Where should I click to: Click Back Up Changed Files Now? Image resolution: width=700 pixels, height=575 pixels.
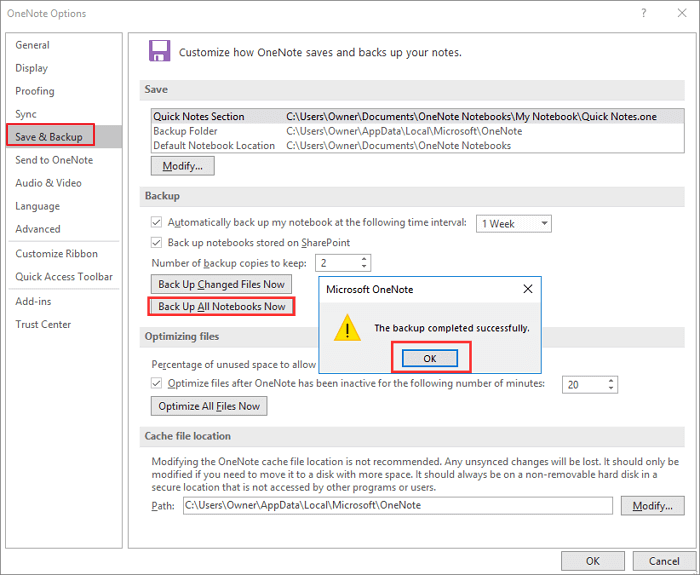[221, 284]
